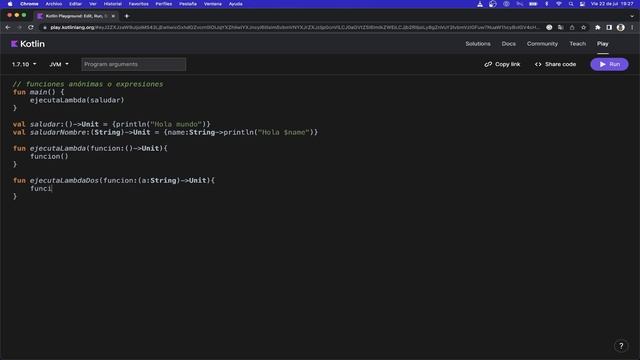640x360 pixels.
Task: Click the 'saludarNombre' declaration line
Action: click(165, 132)
